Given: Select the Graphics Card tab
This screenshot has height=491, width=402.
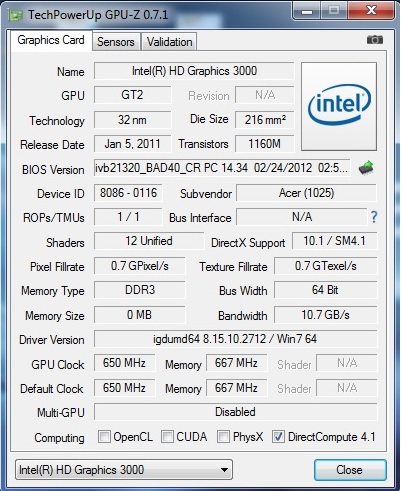Looking at the screenshot, I should tap(51, 40).
